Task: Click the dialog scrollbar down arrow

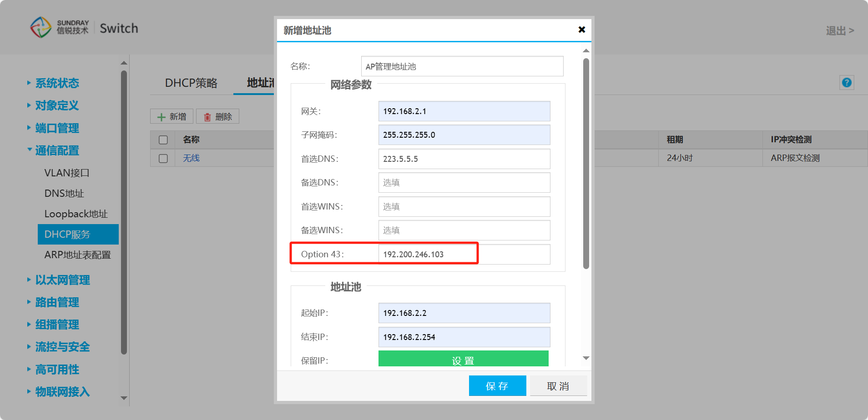Action: (586, 358)
